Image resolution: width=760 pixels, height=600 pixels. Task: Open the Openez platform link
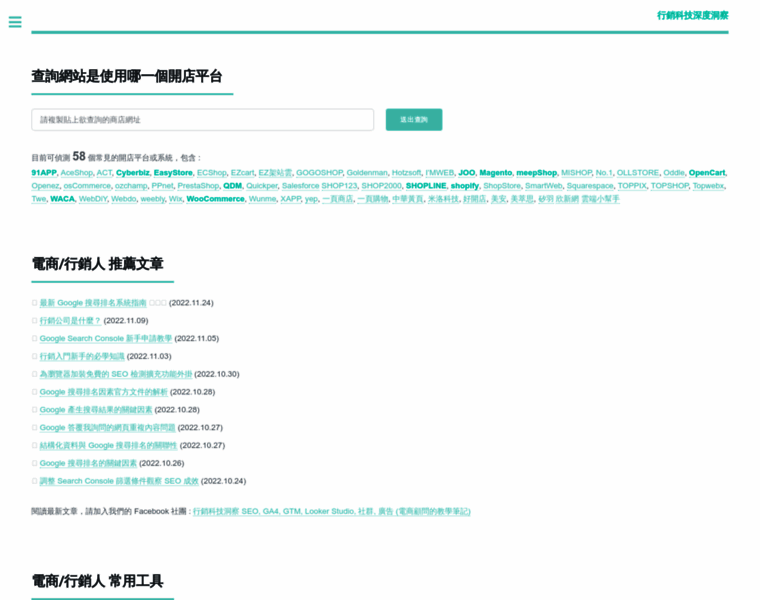[x=45, y=186]
